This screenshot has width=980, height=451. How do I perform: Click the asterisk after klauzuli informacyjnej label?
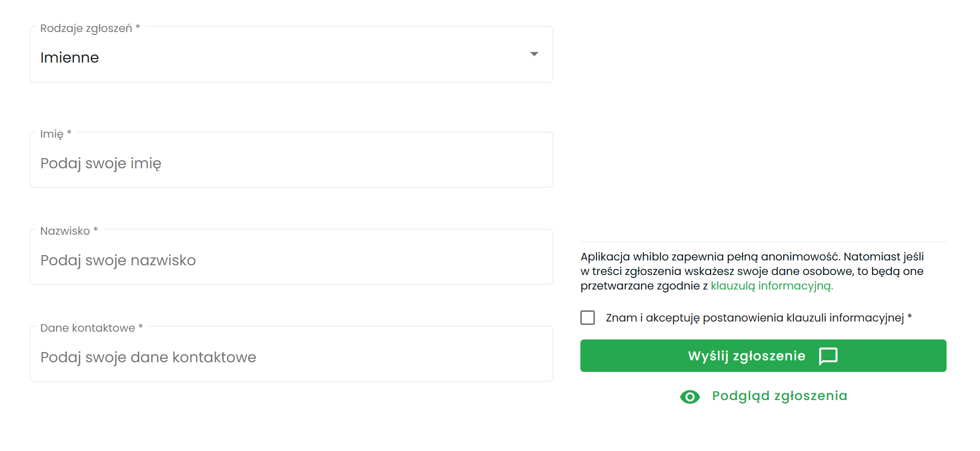[909, 317]
